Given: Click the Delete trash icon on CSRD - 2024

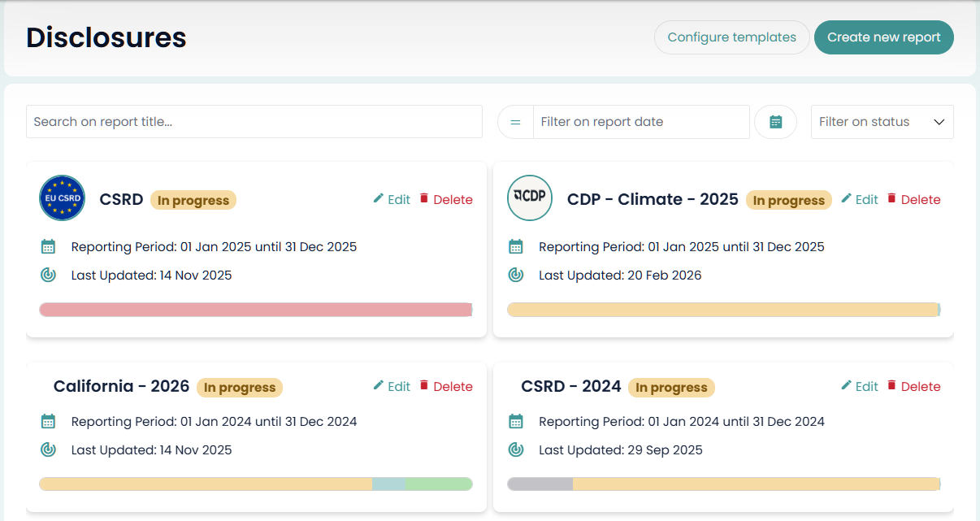Looking at the screenshot, I should 891,385.
